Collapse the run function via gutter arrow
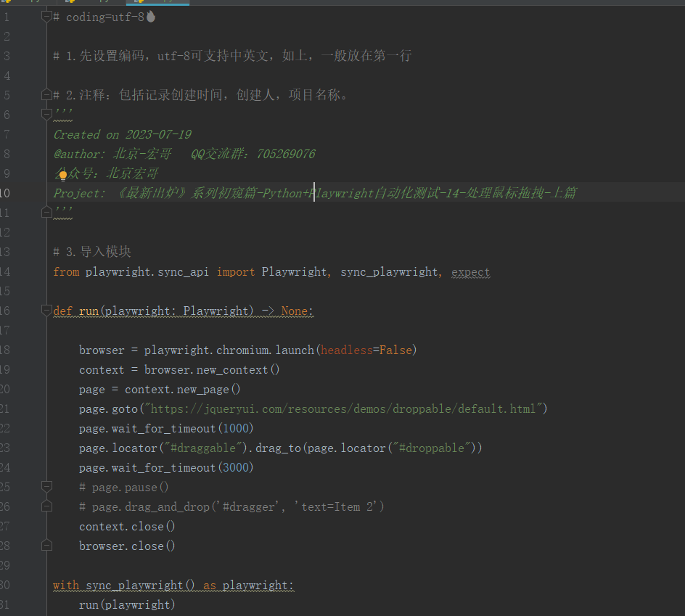 46,310
